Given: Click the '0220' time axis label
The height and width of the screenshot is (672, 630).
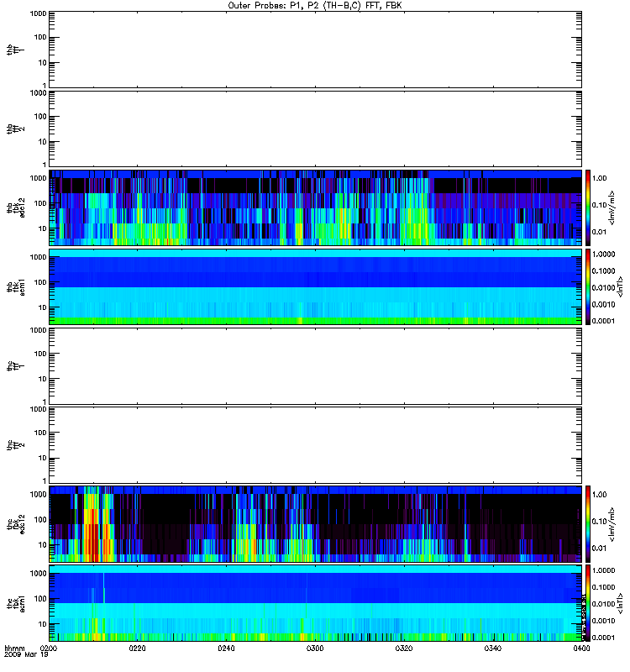Looking at the screenshot, I should [137, 648].
